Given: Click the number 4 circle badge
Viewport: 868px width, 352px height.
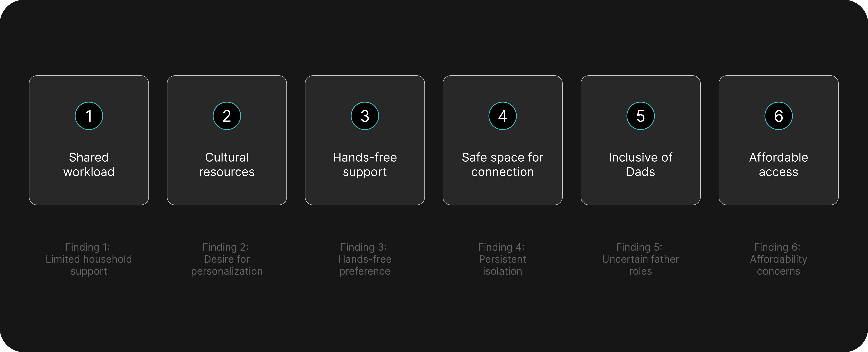Looking at the screenshot, I should pos(502,116).
